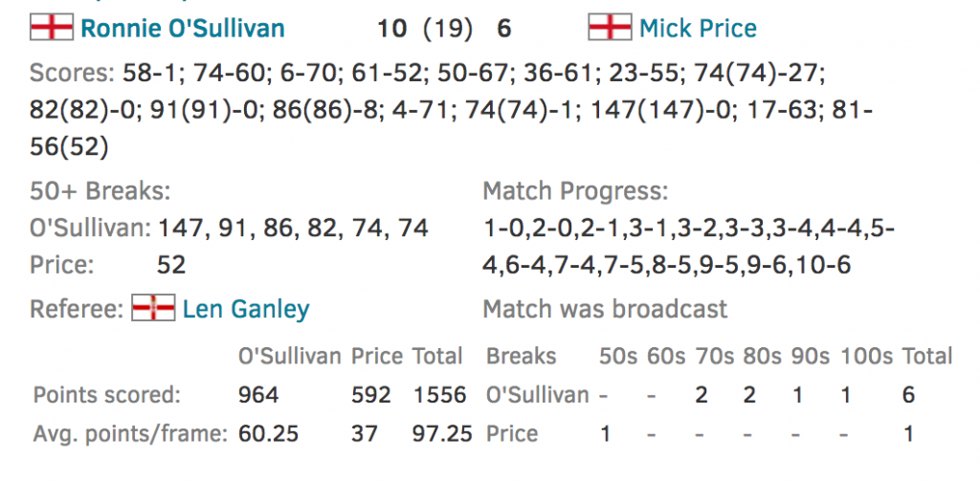Open Ronnie O'Sullivan's player profile link
980x482 pixels.
[x=182, y=28]
